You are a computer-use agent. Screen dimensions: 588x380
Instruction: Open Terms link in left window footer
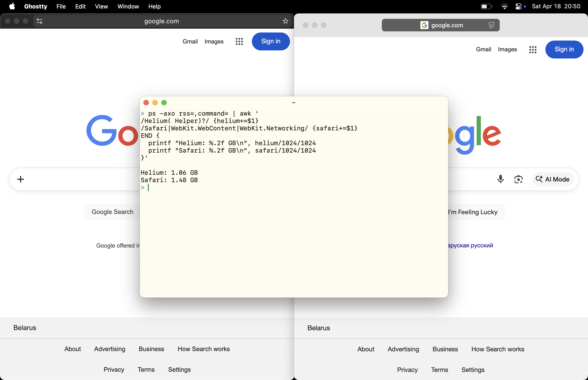point(146,369)
